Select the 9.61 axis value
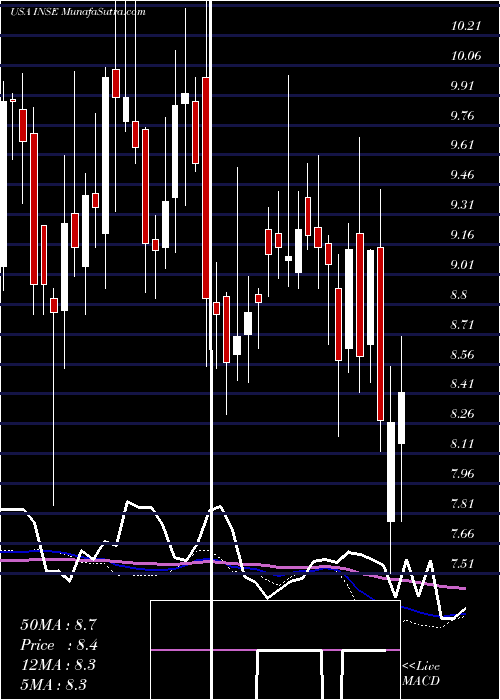 pyautogui.click(x=464, y=145)
